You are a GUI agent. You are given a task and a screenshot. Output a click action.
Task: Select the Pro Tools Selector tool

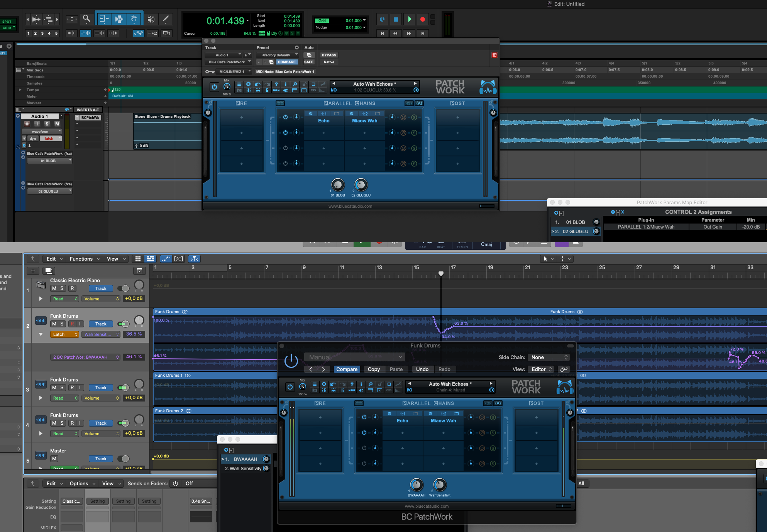coord(119,19)
